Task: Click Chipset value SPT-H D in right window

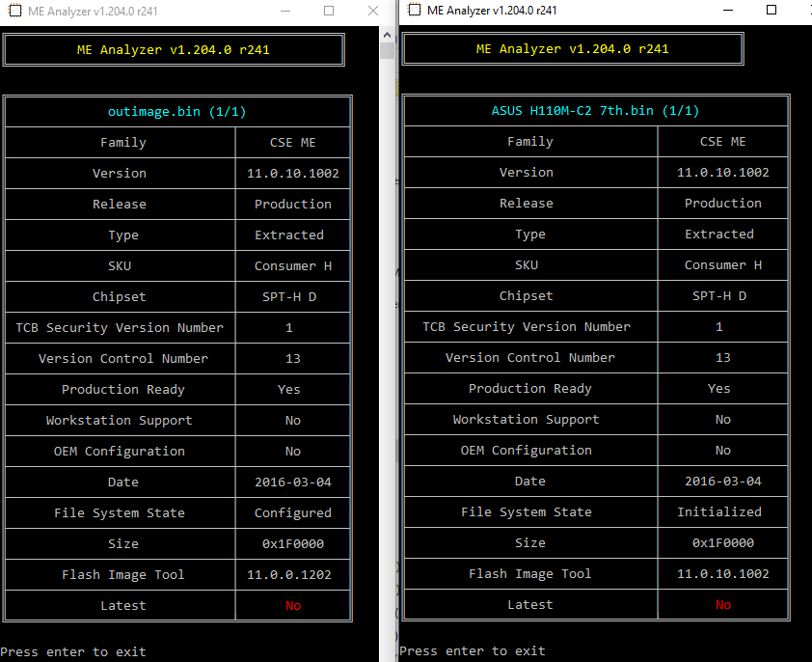Action: pyautogui.click(x=719, y=295)
